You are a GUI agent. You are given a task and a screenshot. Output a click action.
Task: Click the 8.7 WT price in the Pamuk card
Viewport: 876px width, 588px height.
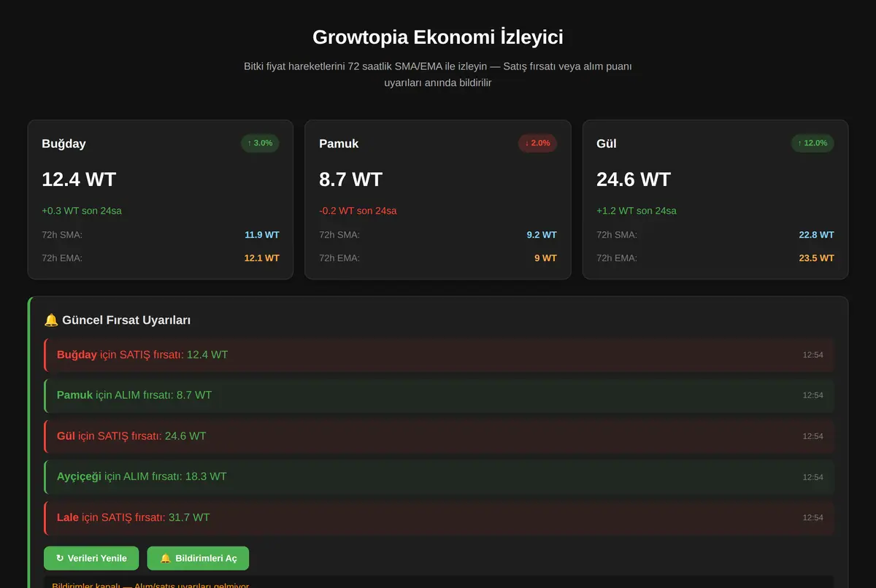coord(350,179)
